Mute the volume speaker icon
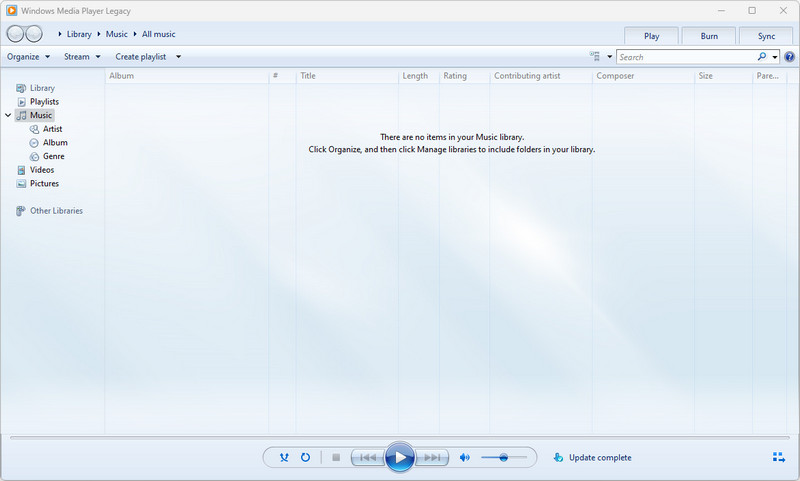This screenshot has width=800, height=481. (x=464, y=458)
